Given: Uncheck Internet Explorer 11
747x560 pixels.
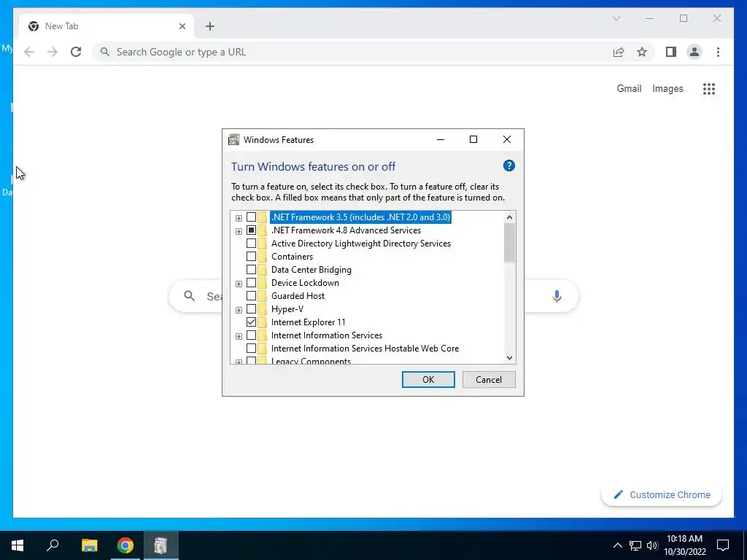Looking at the screenshot, I should point(251,322).
